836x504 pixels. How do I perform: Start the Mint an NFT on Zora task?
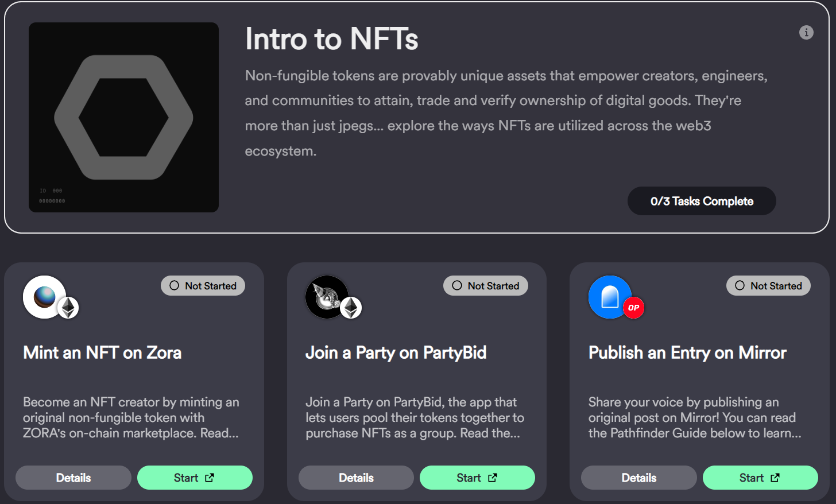(195, 478)
